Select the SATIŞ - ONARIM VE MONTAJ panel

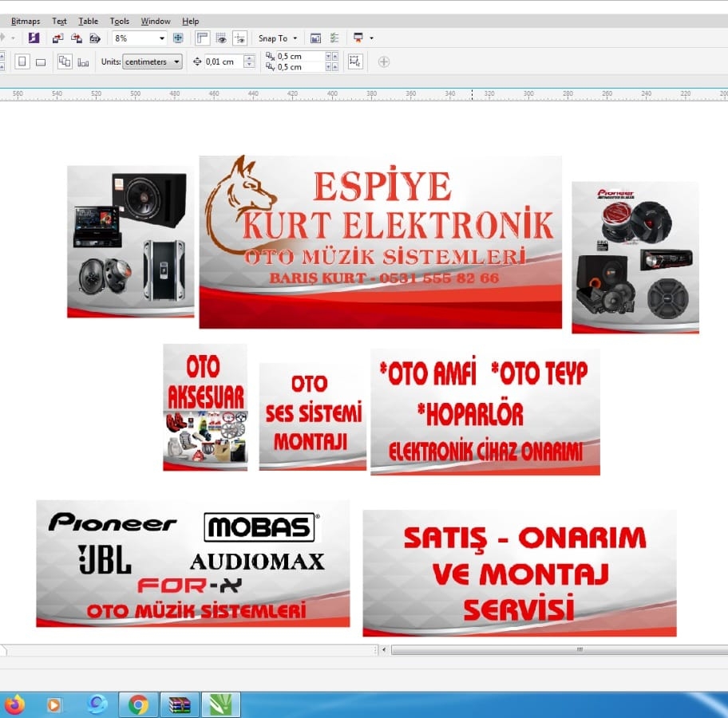click(x=520, y=573)
